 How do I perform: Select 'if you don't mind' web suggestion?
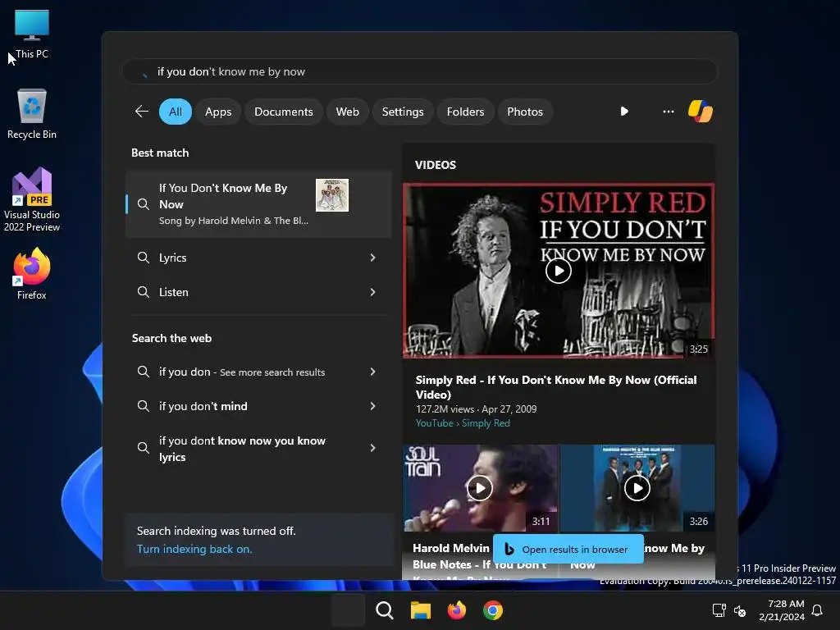click(x=258, y=406)
